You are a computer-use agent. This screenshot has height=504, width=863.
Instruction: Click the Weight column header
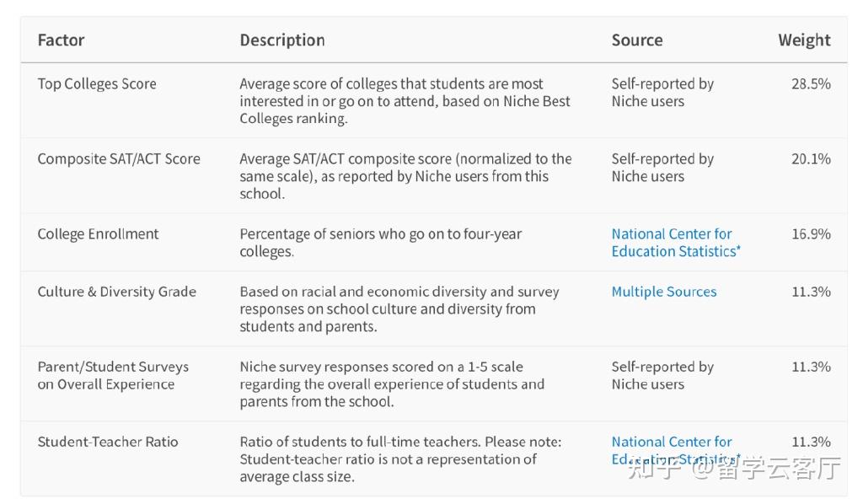[x=803, y=40]
